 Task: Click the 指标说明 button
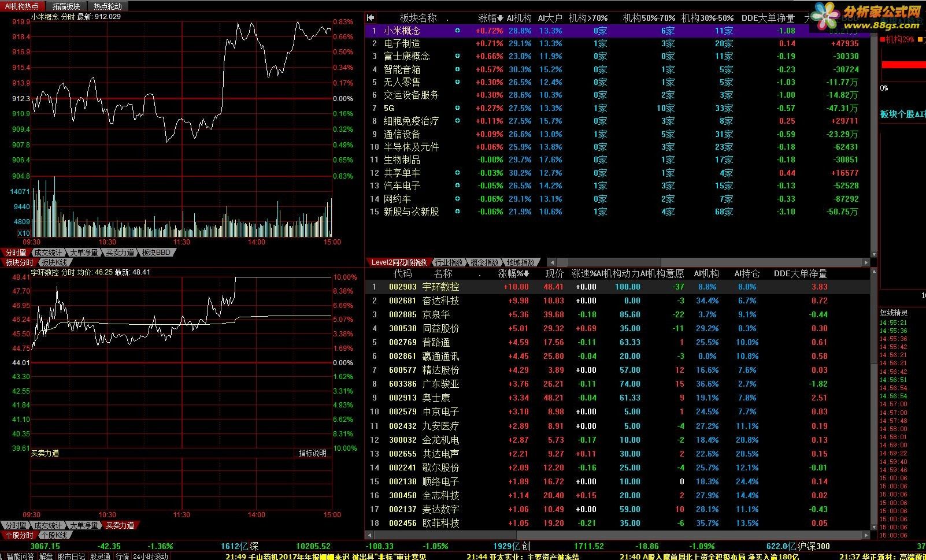313,453
